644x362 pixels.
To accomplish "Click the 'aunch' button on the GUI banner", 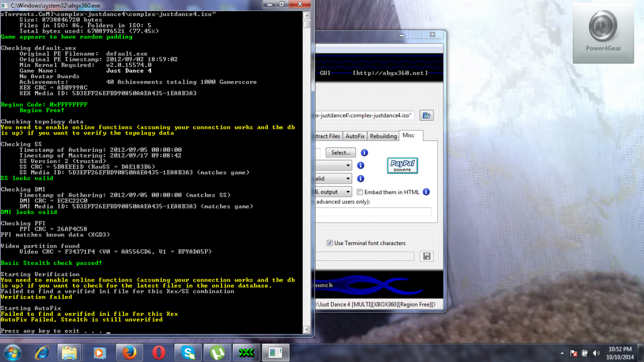I will tap(324, 285).
